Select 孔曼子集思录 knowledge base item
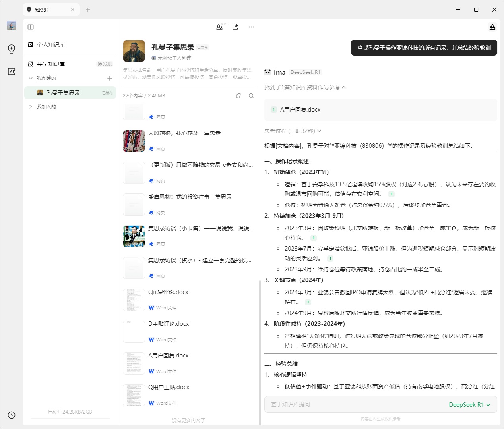504x429 pixels. click(63, 93)
